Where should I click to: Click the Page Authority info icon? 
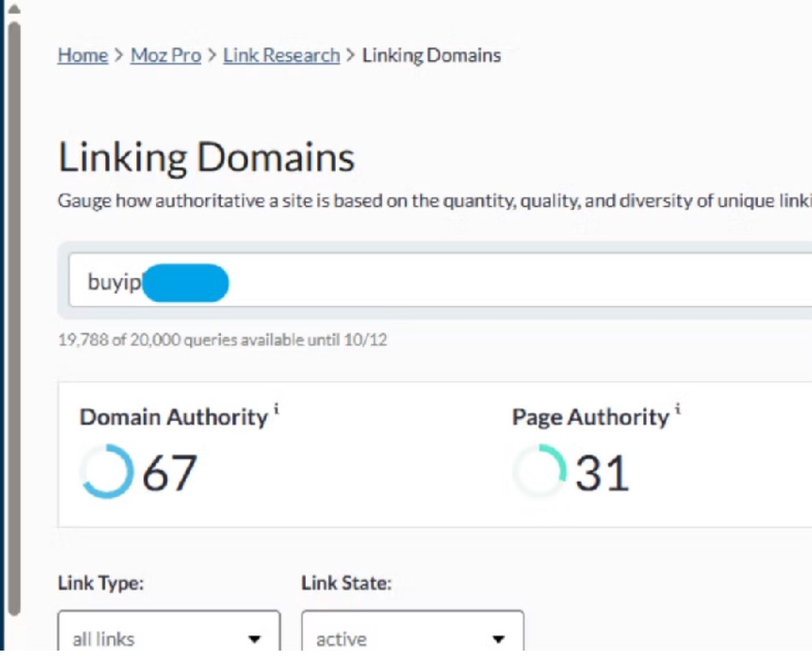[x=678, y=409]
